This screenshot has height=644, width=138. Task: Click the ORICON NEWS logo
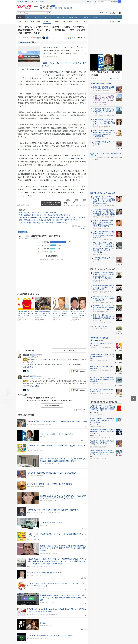pos(77,38)
